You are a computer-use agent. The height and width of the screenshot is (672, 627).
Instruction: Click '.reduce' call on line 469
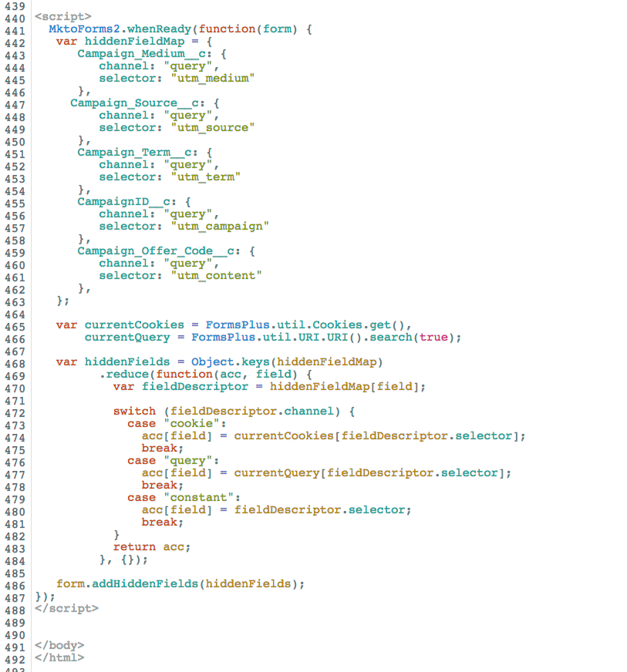(124, 374)
